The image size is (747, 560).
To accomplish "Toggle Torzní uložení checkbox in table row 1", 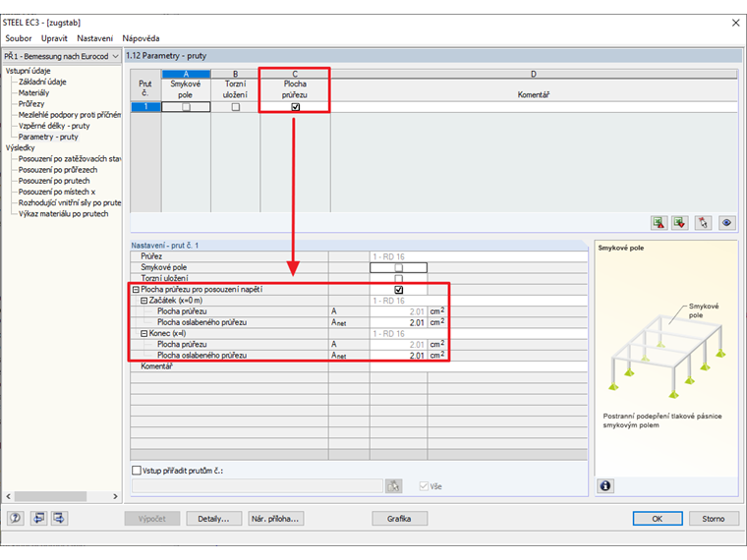I will coord(235,107).
